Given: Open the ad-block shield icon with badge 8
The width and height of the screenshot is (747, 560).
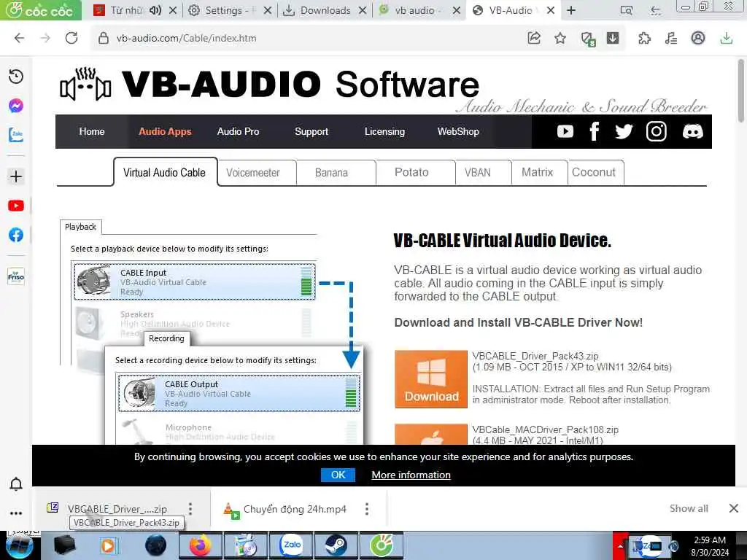Looking at the screenshot, I should coord(588,39).
